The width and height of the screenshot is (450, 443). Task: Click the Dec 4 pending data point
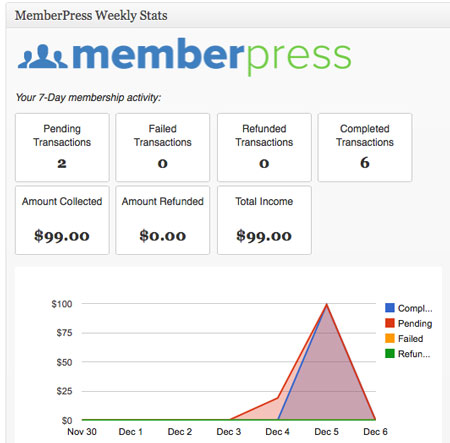click(x=278, y=398)
